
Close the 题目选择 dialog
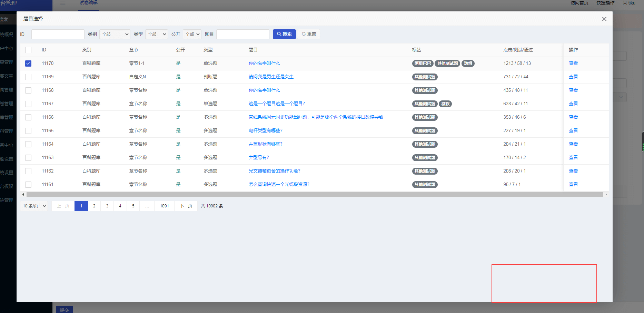coord(604,19)
